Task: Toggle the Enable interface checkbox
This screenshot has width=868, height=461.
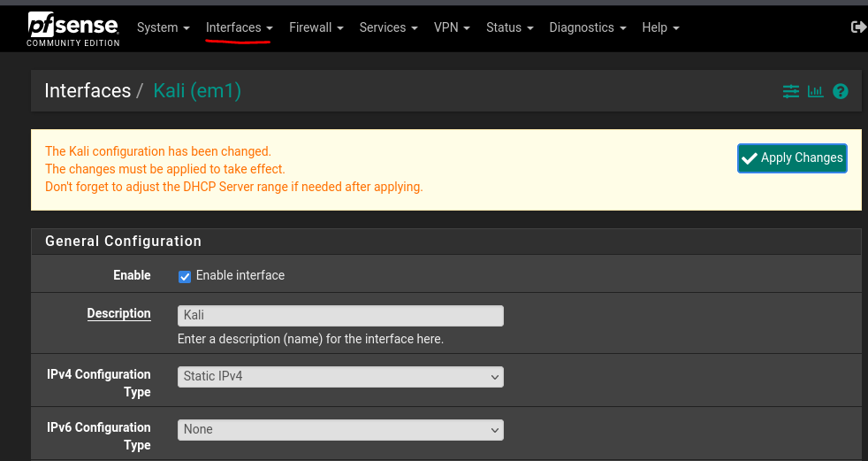Action: 185,276
